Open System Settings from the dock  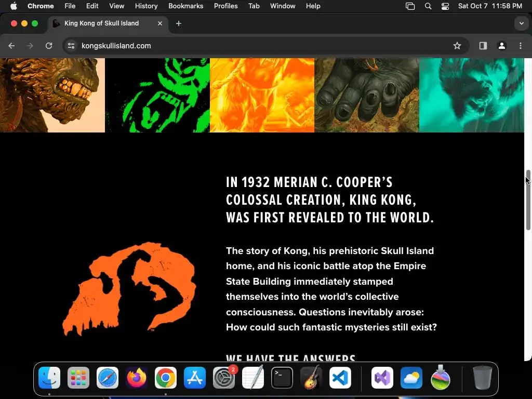point(224,378)
